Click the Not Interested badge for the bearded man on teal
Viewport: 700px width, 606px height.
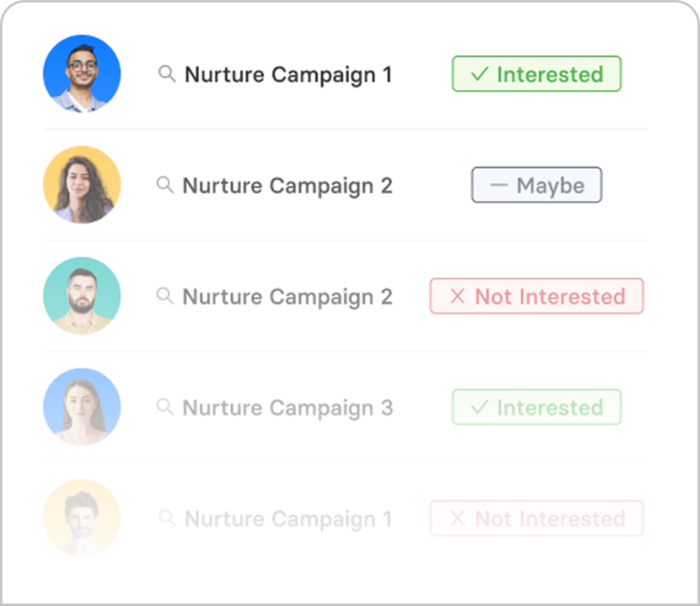536,296
